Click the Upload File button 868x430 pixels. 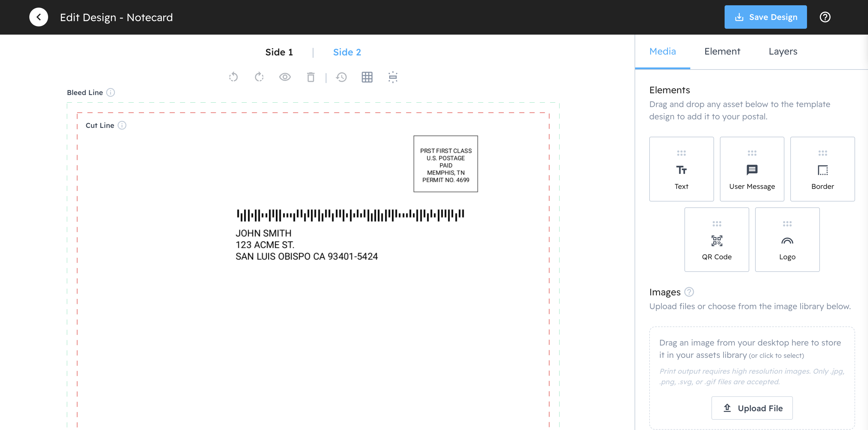752,408
